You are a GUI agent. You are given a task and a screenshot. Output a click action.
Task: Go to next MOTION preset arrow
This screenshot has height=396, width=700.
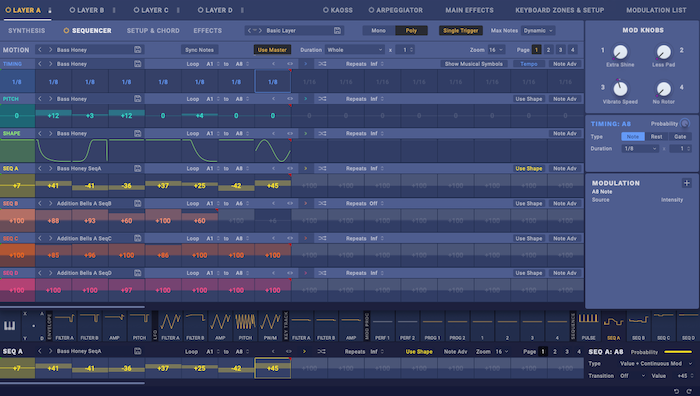tap(50, 50)
